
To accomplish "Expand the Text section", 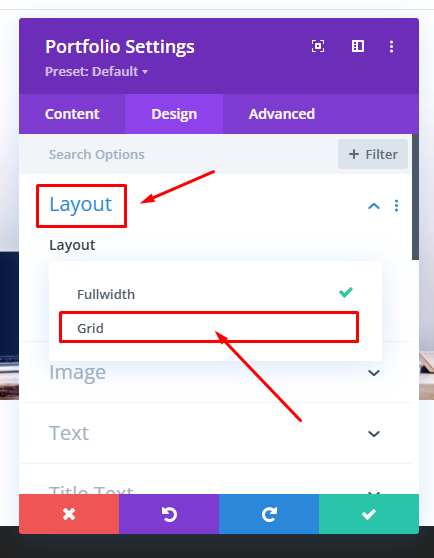I will point(215,433).
